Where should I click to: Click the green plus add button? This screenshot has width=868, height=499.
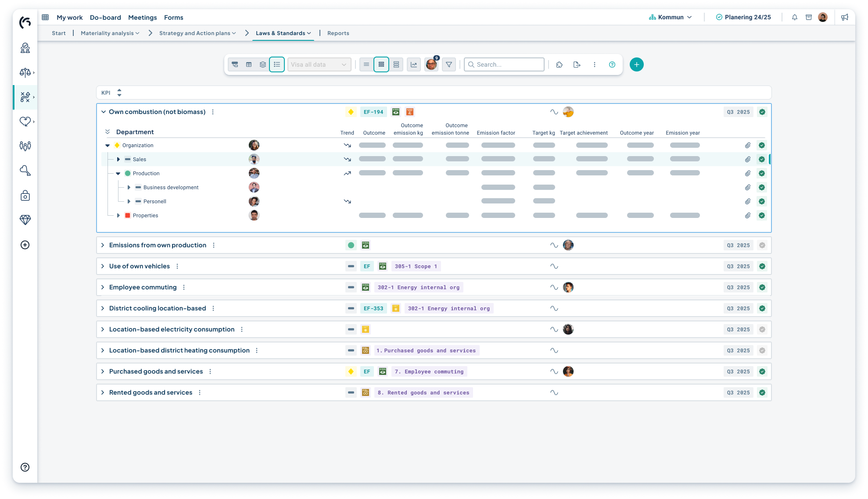click(636, 64)
